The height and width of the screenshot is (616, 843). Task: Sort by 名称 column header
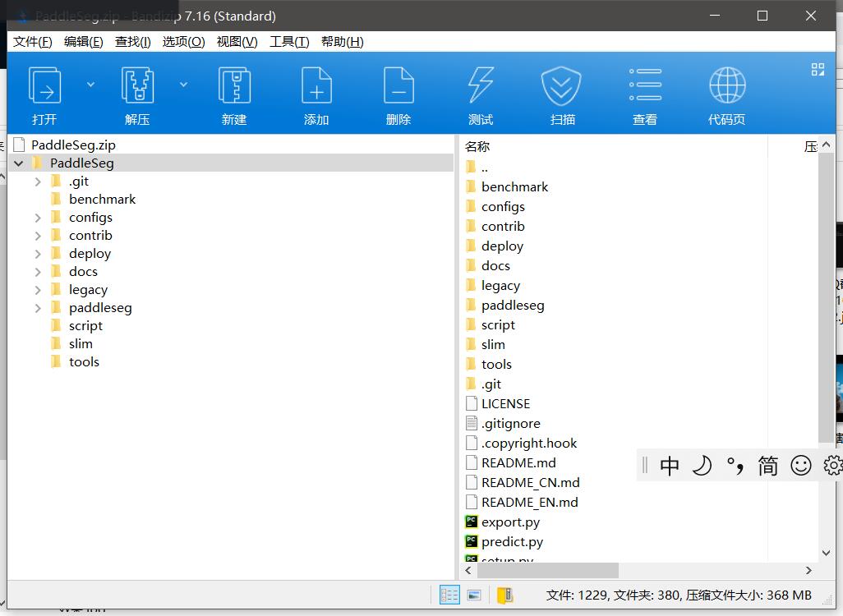coord(477,146)
